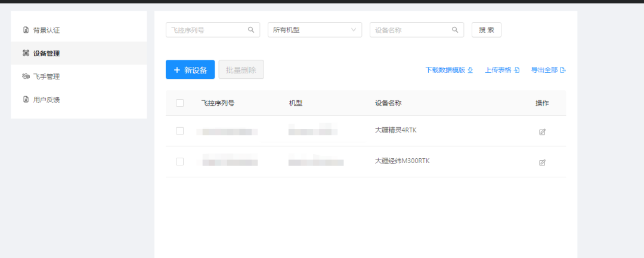Focus the 飞控序列号 search field

213,30
